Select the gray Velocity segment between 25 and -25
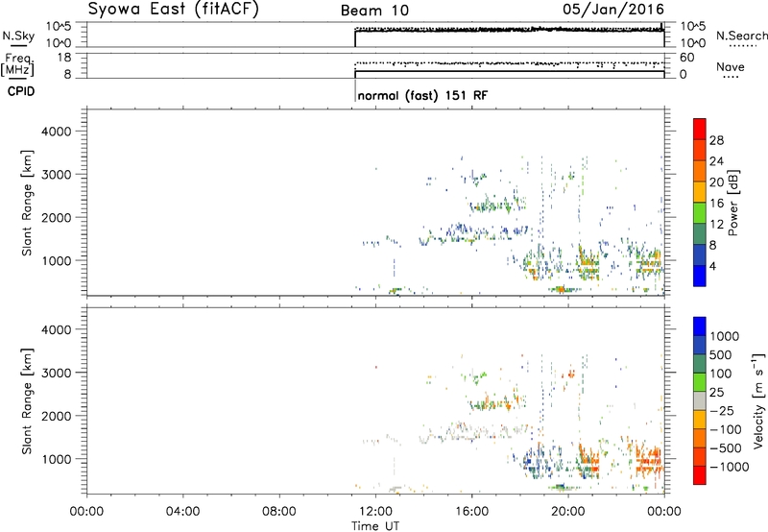The height and width of the screenshot is (532, 768). 700,400
